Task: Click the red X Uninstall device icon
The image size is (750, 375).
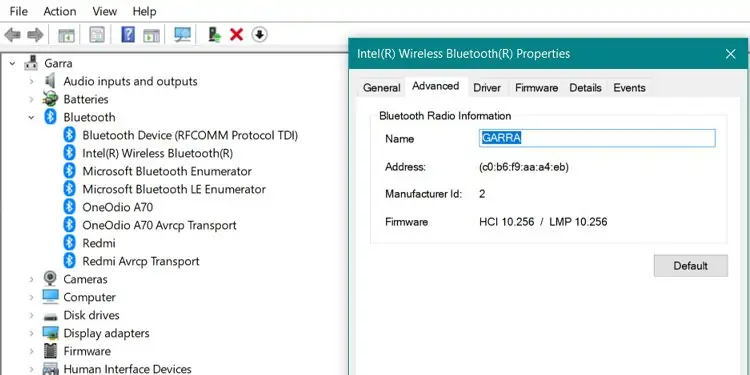Action: 236,34
